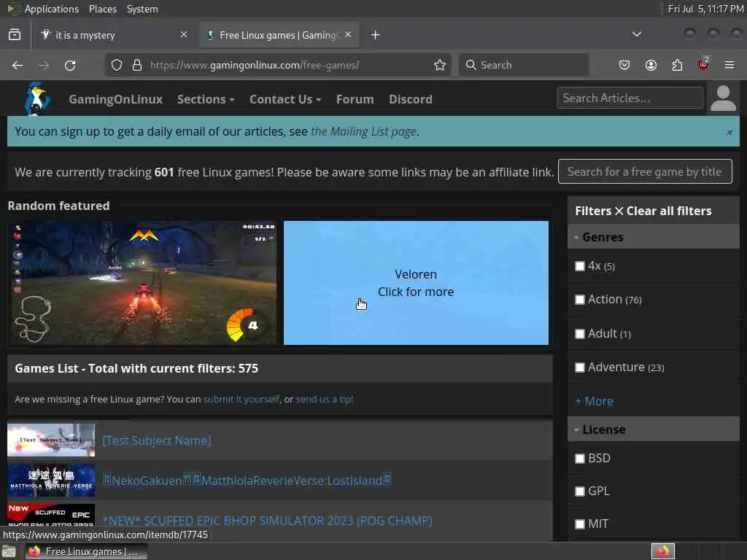
Task: Click the racing game featured screenshot
Action: coord(144,282)
